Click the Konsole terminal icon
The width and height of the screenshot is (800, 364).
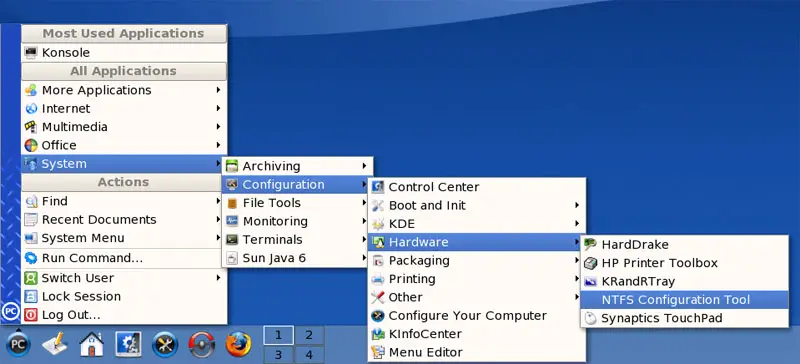31,53
